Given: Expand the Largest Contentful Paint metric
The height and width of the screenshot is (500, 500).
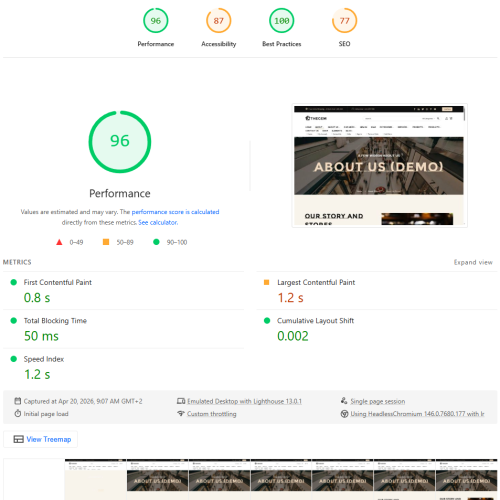Looking at the screenshot, I should coord(377,291).
